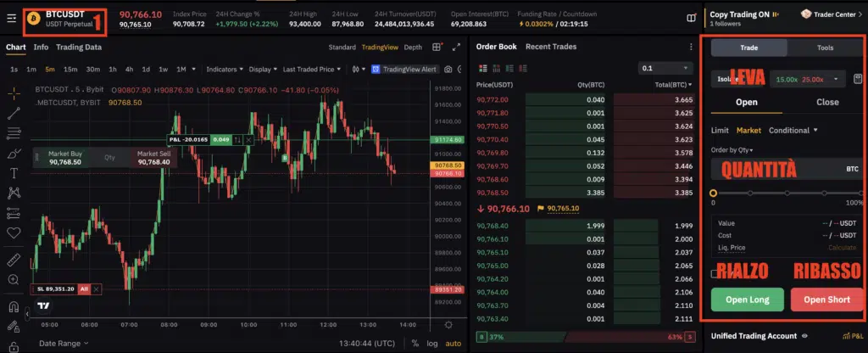Screen dimensions: 868x353
Task: Toggle magnet mode on chart toolbar
Action: point(14,305)
